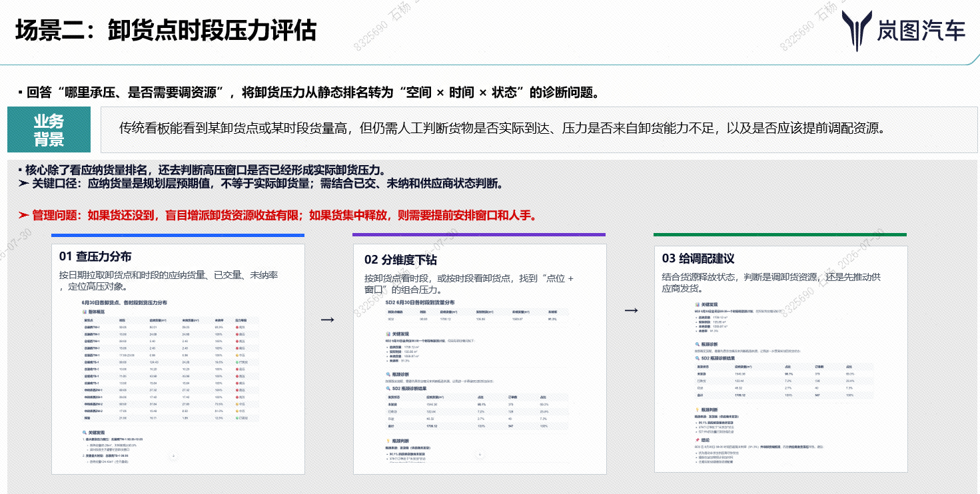Click the 01 查压力分布 card heading
The width and height of the screenshot is (980, 494).
[x=95, y=256]
